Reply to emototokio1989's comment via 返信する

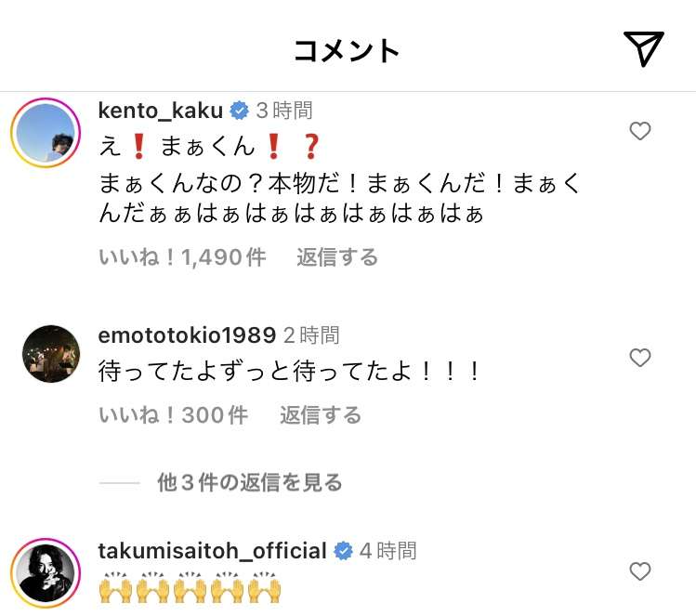point(321,415)
